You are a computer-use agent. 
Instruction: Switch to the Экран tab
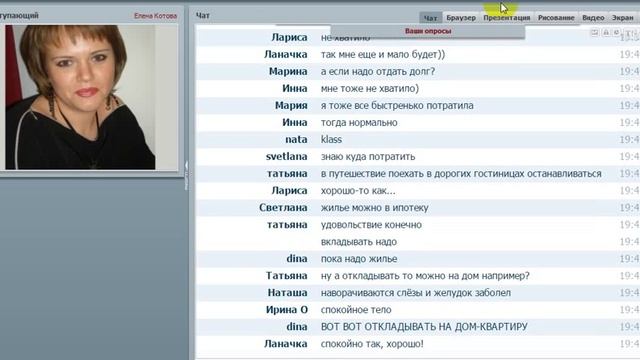pos(622,18)
